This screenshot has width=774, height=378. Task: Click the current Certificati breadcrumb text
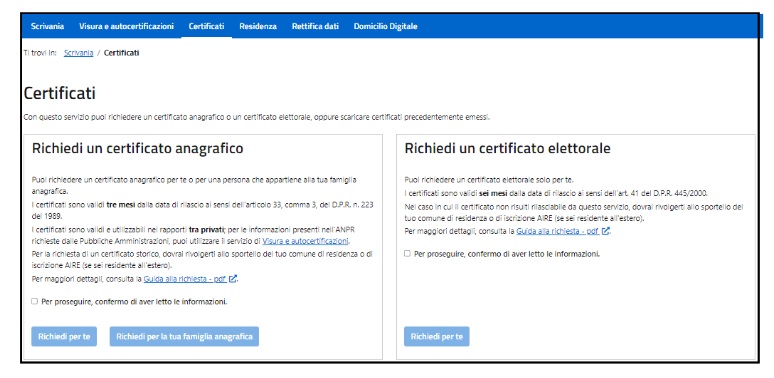121,53
